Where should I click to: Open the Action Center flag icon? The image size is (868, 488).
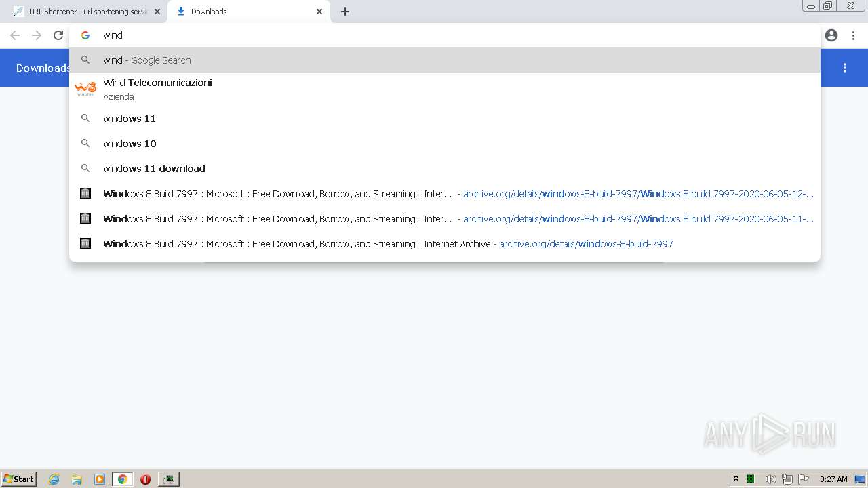pos(804,479)
